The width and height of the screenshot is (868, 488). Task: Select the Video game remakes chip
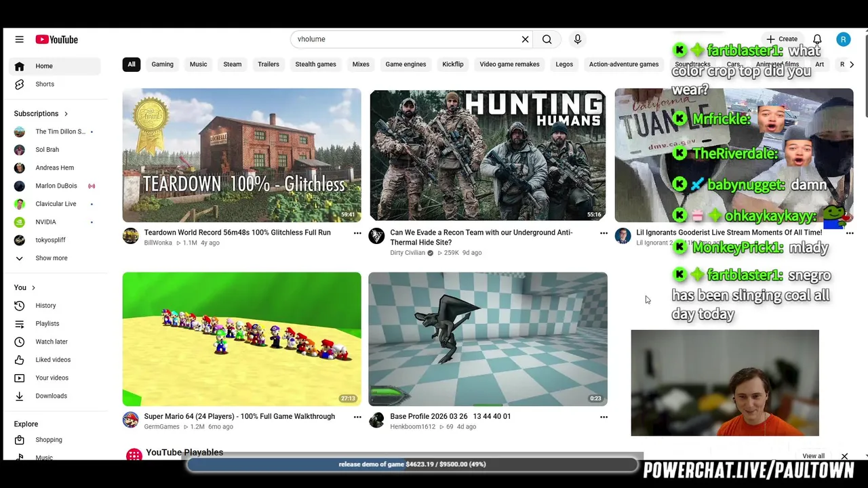coord(509,64)
